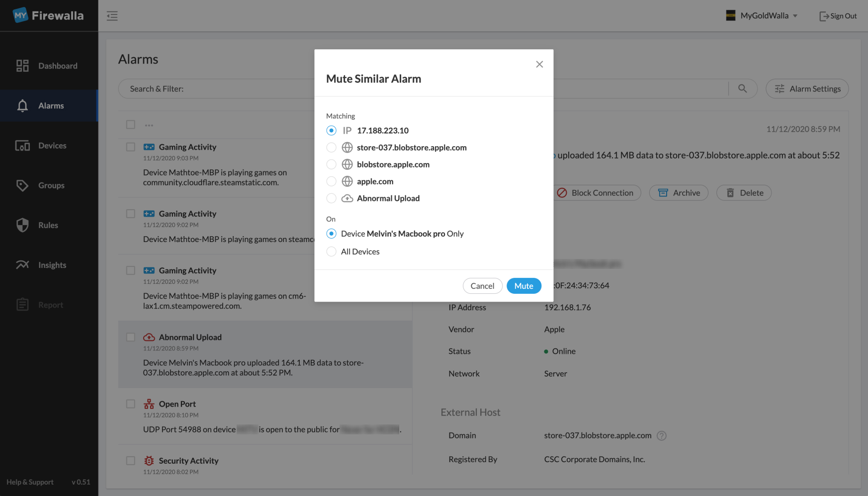
Task: Check the cm6-lax1 Gaming Activity alarm
Action: click(x=130, y=270)
